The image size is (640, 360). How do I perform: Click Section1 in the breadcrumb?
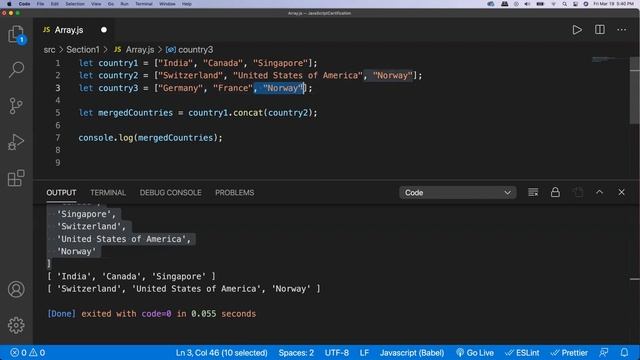pos(83,50)
